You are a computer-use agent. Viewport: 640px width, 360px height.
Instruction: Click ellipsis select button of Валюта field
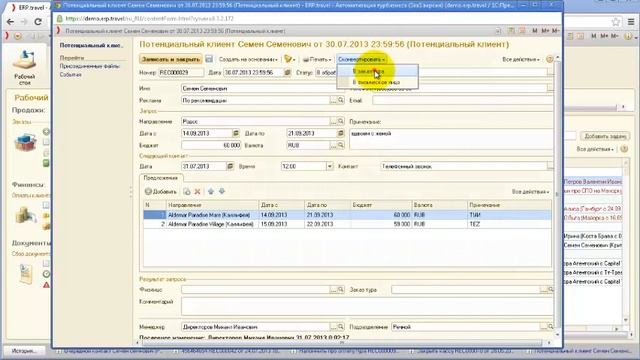pyautogui.click(x=333, y=145)
